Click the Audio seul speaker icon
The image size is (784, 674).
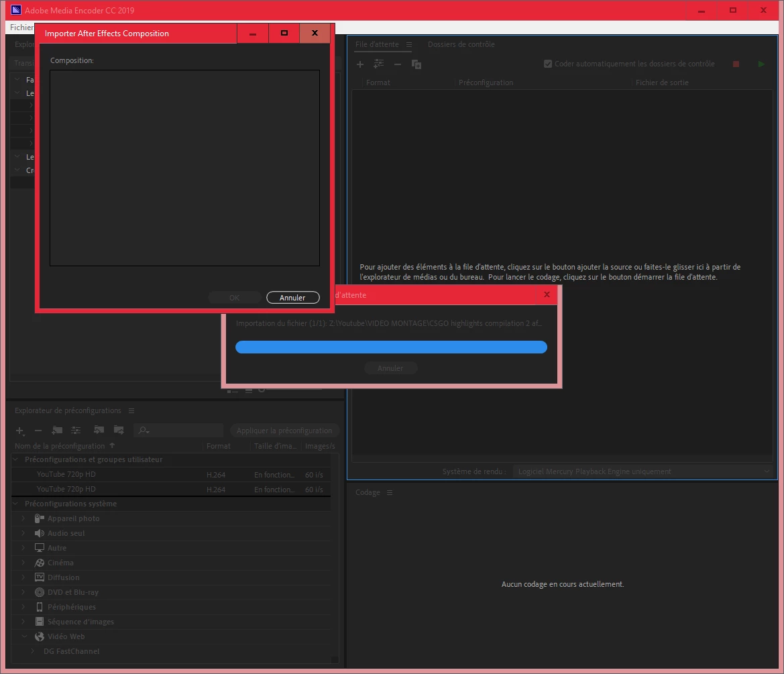[x=40, y=533]
